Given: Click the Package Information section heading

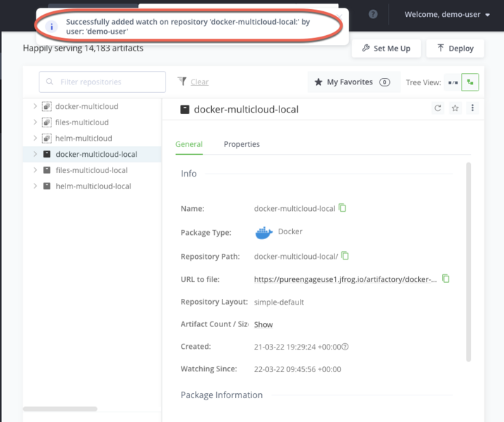Looking at the screenshot, I should (x=222, y=395).
